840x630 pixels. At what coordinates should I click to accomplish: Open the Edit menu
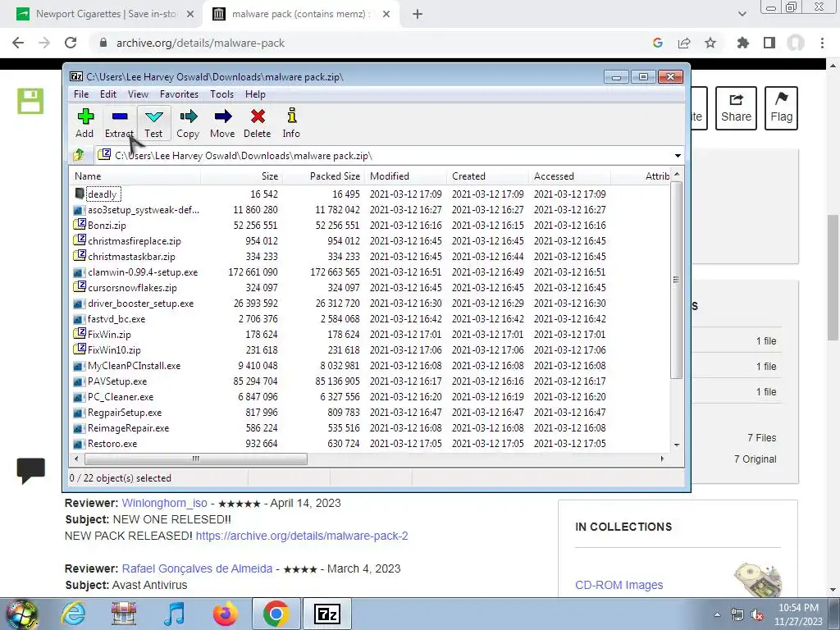coord(108,94)
